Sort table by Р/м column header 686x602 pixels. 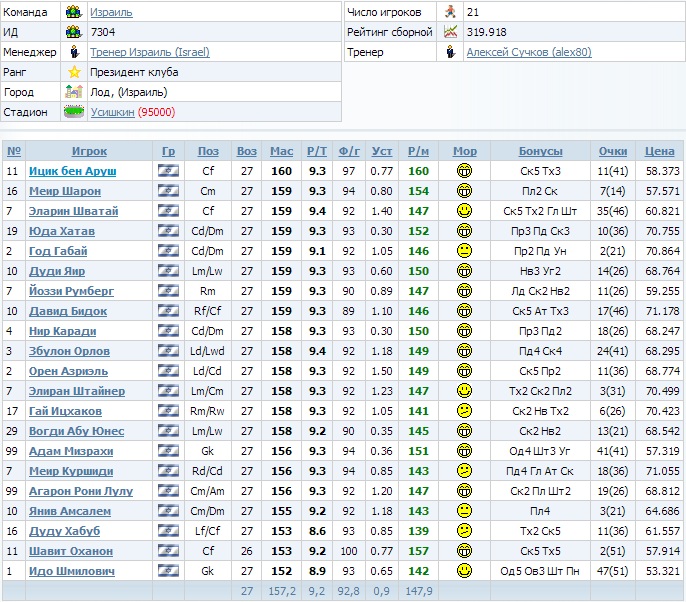pos(418,151)
